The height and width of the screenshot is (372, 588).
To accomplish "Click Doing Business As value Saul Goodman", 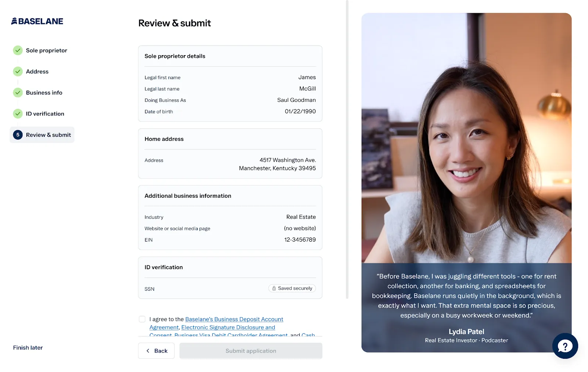I will pos(296,100).
